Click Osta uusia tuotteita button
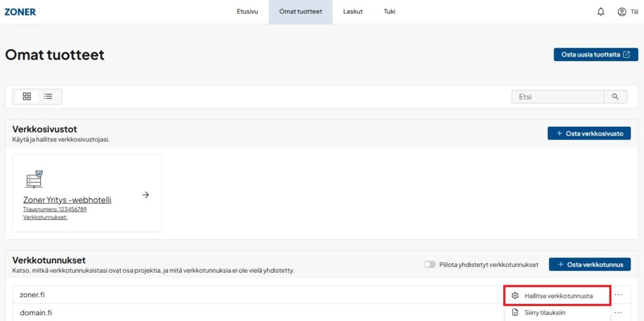 [x=596, y=55]
